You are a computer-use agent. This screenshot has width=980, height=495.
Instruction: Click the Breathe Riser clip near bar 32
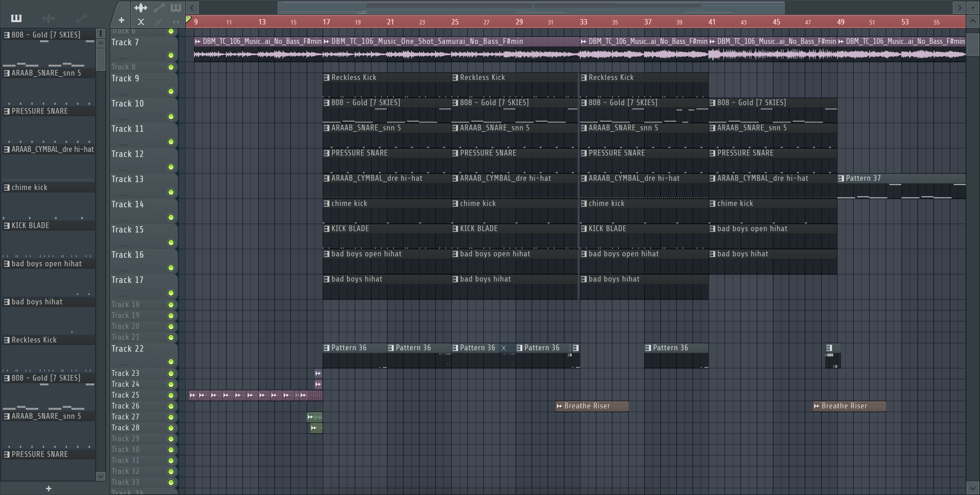click(x=592, y=406)
